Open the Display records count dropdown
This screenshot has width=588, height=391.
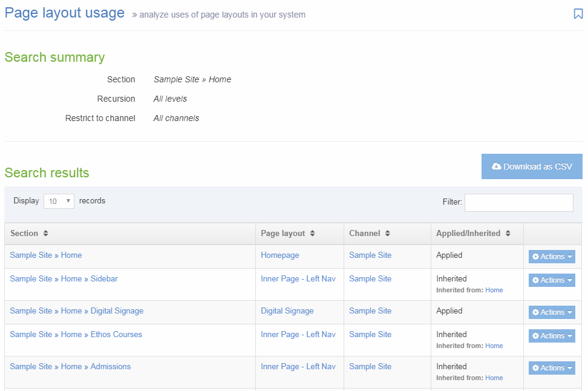(59, 200)
